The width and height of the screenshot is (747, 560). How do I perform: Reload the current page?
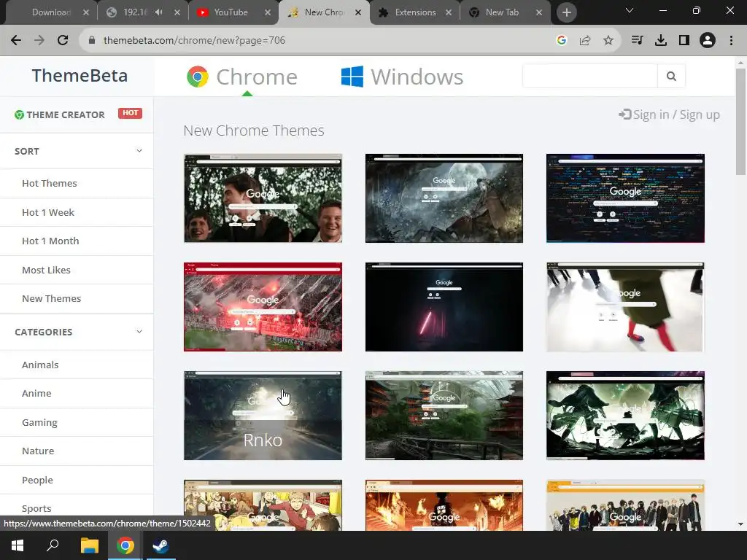[63, 41]
